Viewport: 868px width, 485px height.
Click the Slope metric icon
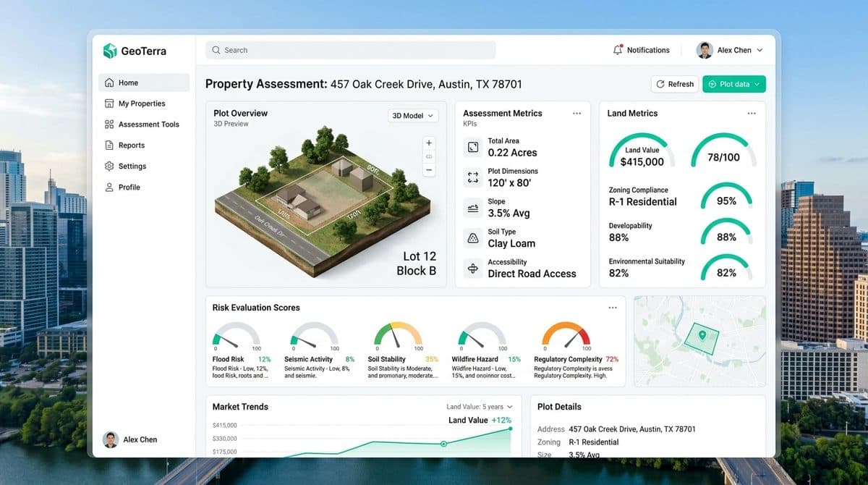473,208
